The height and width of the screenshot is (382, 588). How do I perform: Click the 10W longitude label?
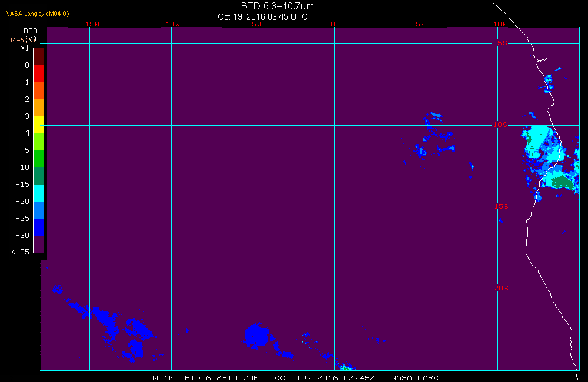click(173, 24)
